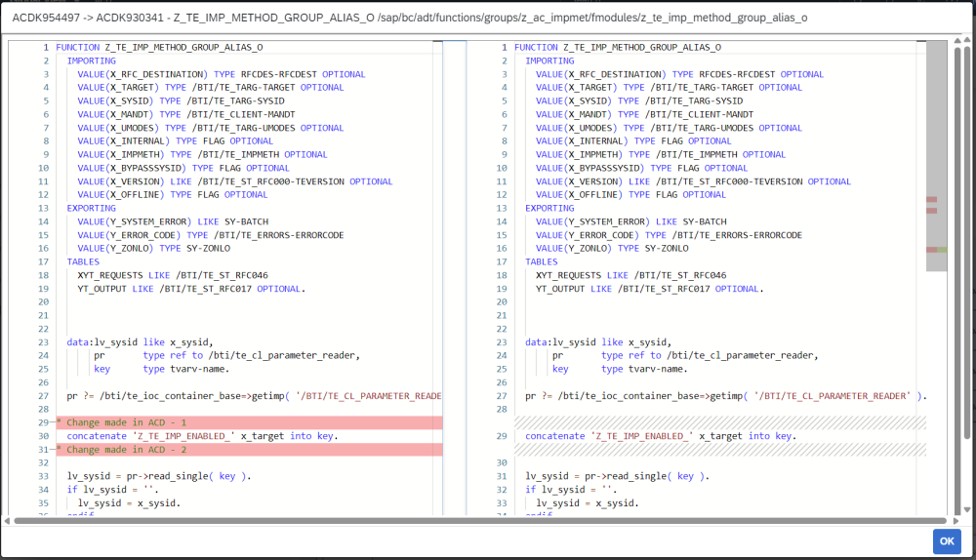Click Y_ZONLO line in left pane
Screen dimensions: 976x560
click(154, 248)
